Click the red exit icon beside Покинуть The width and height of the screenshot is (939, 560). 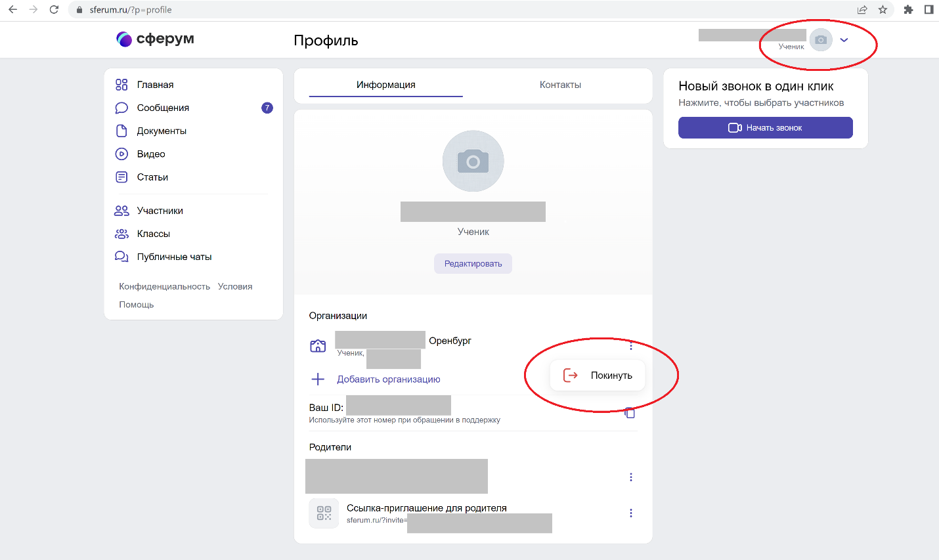[571, 376]
